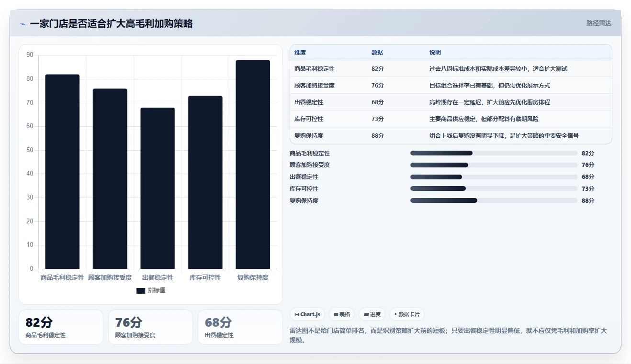631x364 pixels.
Task: Click the 说明 column header
Action: 435,53
